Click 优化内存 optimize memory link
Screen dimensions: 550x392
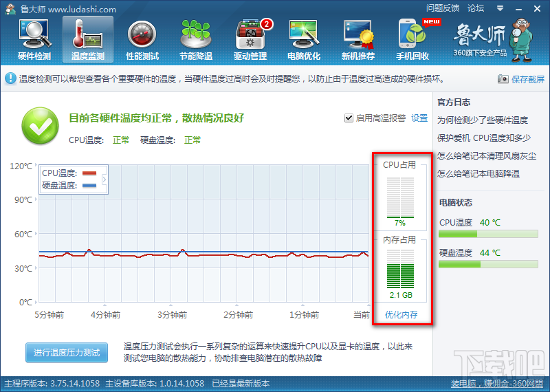coord(401,314)
